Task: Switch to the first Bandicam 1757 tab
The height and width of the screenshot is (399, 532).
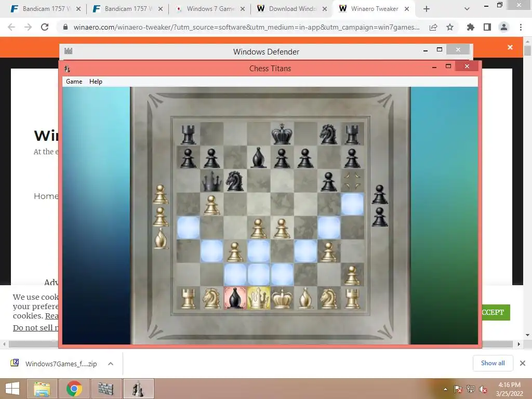Action: (x=46, y=9)
